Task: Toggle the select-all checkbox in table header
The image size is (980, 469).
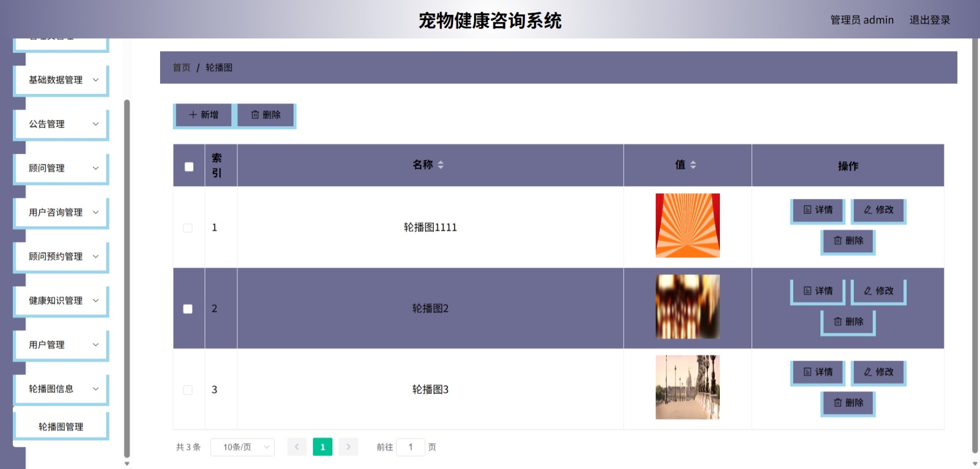Action: [x=189, y=167]
